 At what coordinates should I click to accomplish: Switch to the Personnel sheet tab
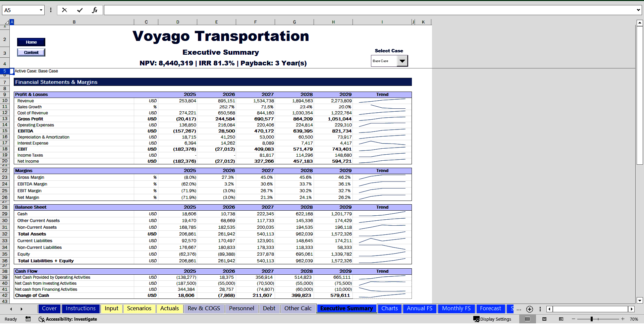(241, 308)
